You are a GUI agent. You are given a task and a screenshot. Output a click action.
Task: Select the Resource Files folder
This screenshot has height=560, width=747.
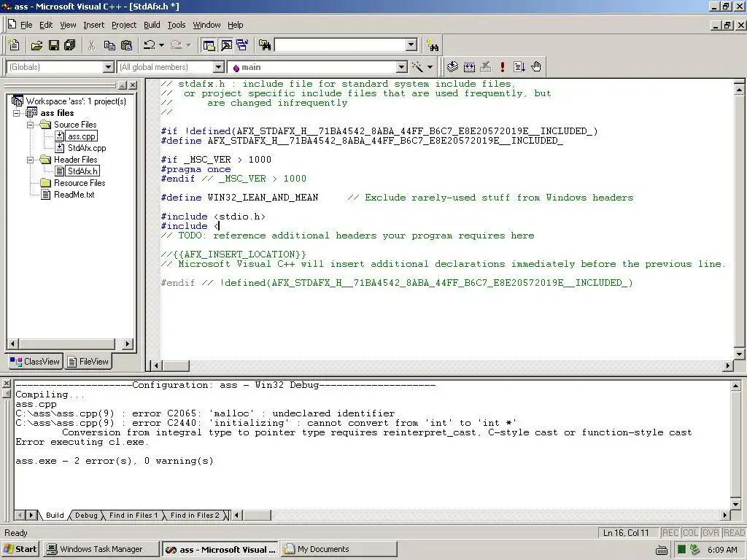79,183
